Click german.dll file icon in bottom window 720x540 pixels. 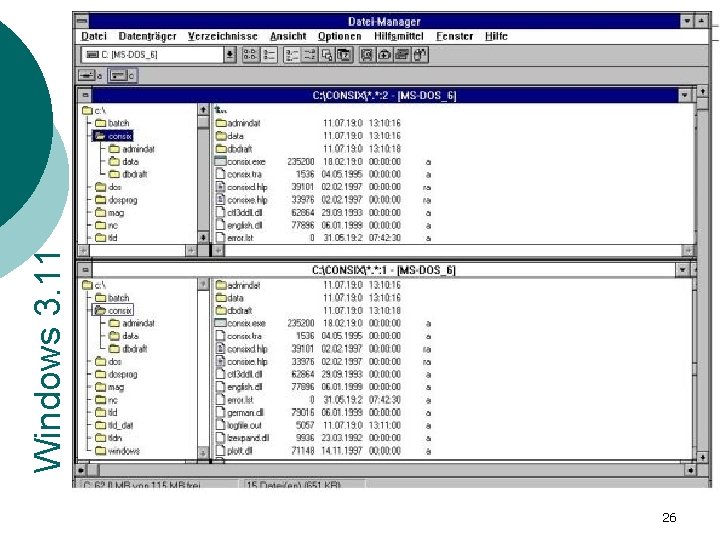coord(221,412)
